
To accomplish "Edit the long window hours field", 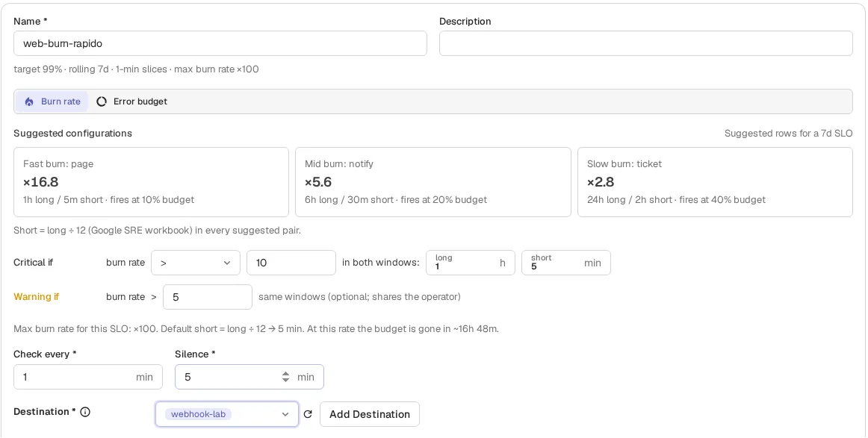I will pyautogui.click(x=471, y=263).
